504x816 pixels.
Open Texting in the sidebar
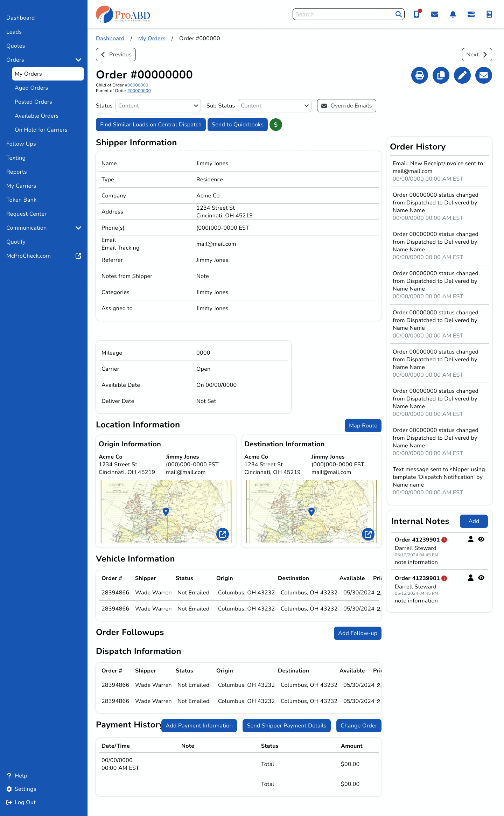[x=16, y=158]
